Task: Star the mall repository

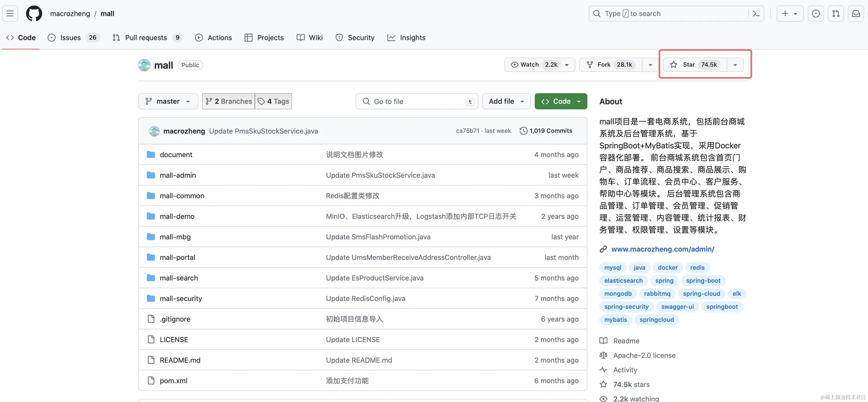Action: coord(695,65)
